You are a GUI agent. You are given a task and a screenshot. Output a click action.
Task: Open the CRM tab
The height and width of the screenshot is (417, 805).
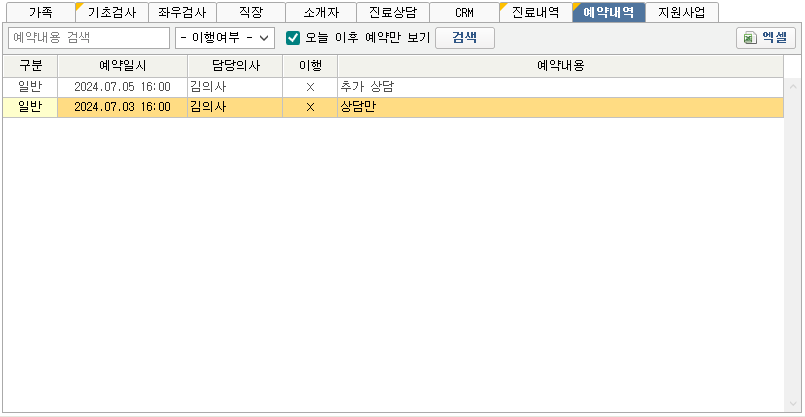pos(463,13)
